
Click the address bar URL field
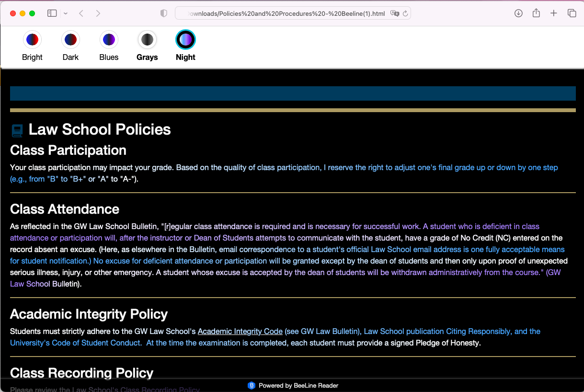coord(293,13)
